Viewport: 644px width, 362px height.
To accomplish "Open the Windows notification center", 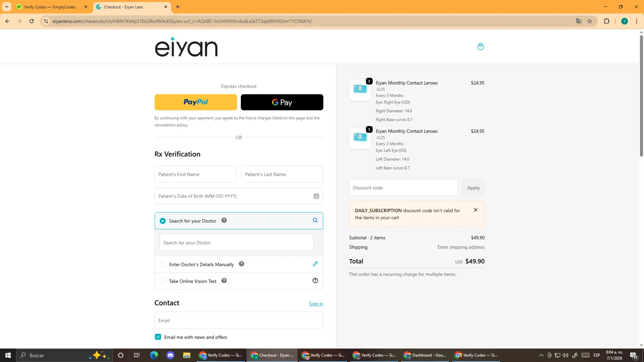I will point(634,355).
